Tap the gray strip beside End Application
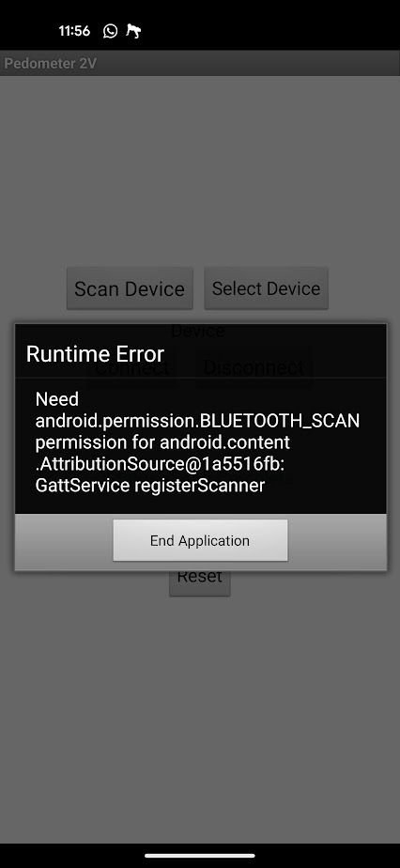The width and height of the screenshot is (400, 868). [x=337, y=541]
